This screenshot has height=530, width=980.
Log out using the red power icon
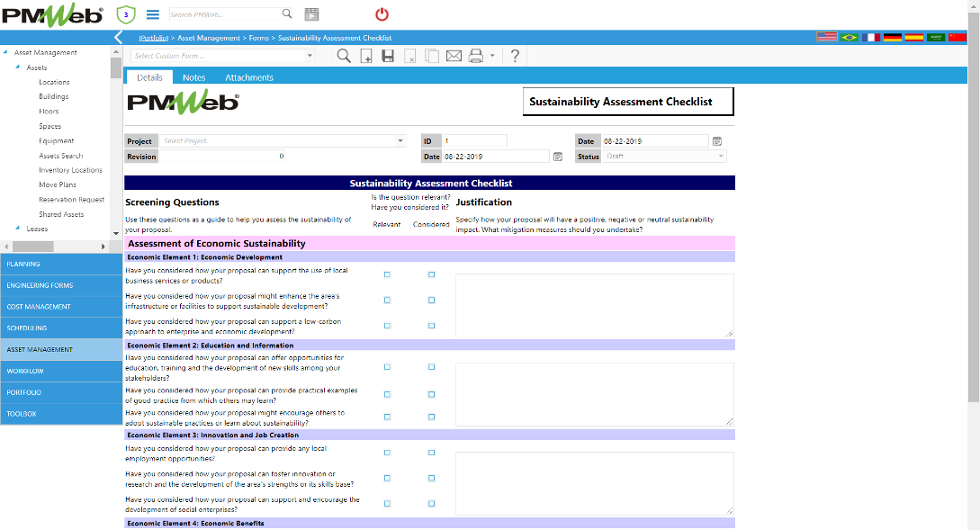click(381, 14)
